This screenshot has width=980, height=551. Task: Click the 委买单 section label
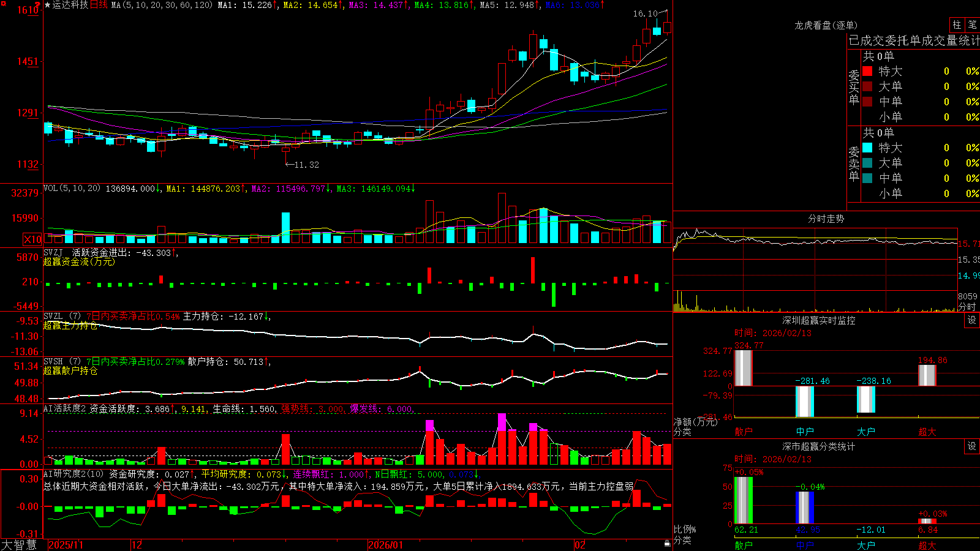[x=854, y=88]
